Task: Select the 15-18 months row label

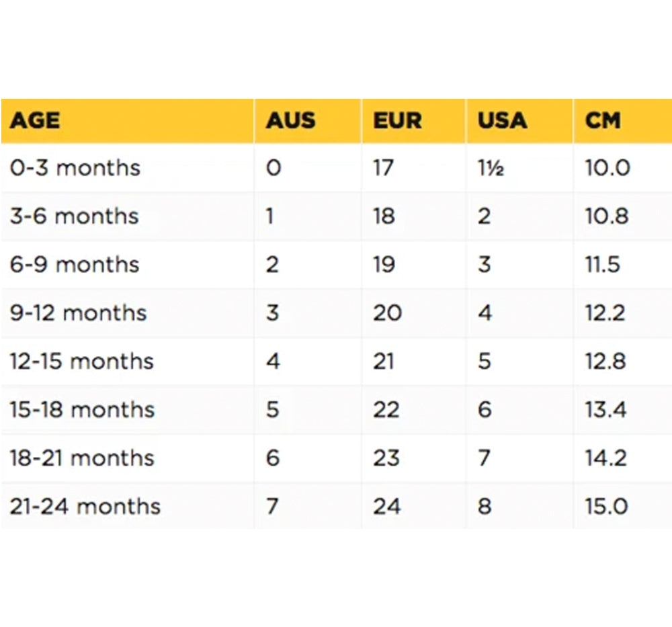Action: click(82, 410)
